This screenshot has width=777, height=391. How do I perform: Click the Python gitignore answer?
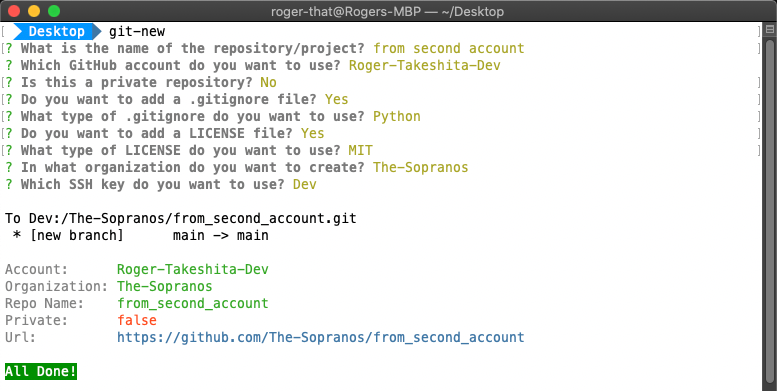tap(397, 116)
